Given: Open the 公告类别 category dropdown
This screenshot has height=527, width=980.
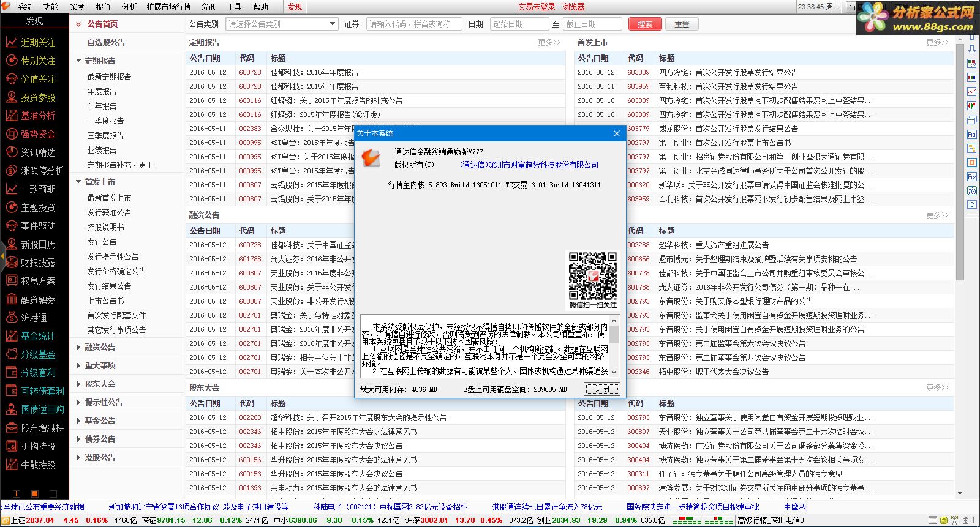Looking at the screenshot, I should (x=282, y=24).
